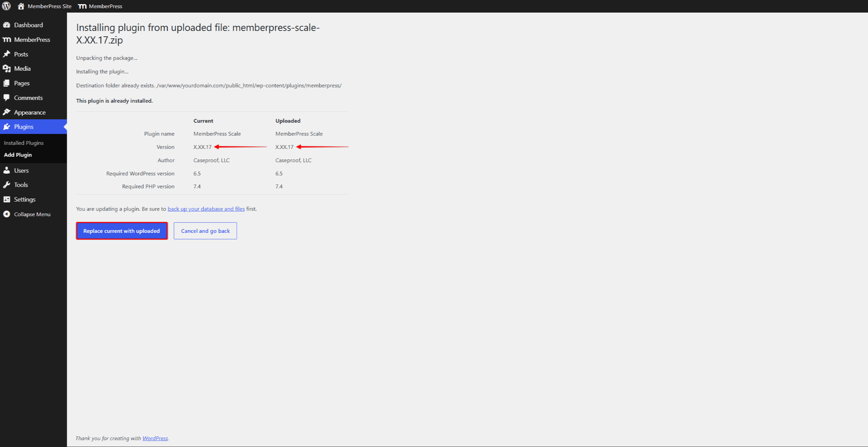Click current required WordPress version 6.5
Screen dimensions: 868x447
197,173
